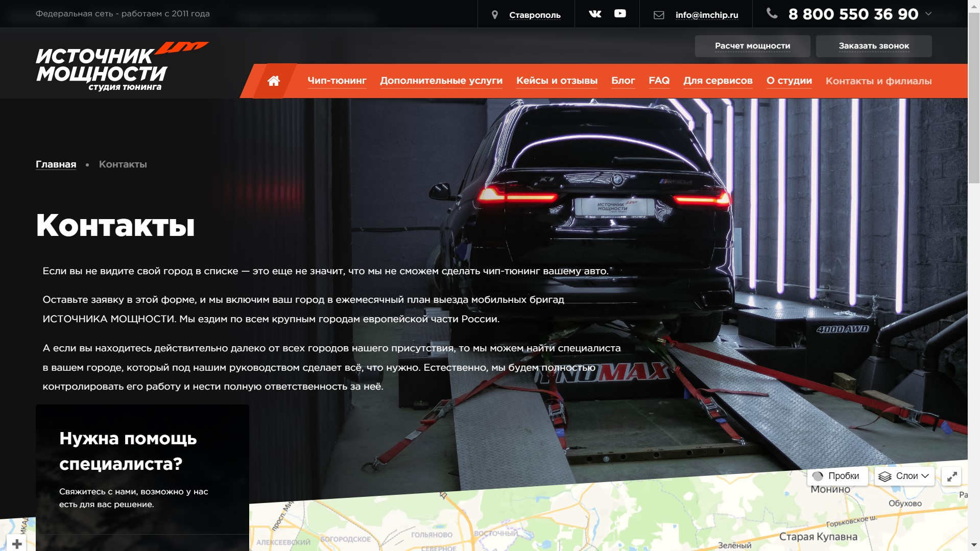Click the Нужна помощь специалиста? heading
The image size is (980, 551).
tap(128, 451)
